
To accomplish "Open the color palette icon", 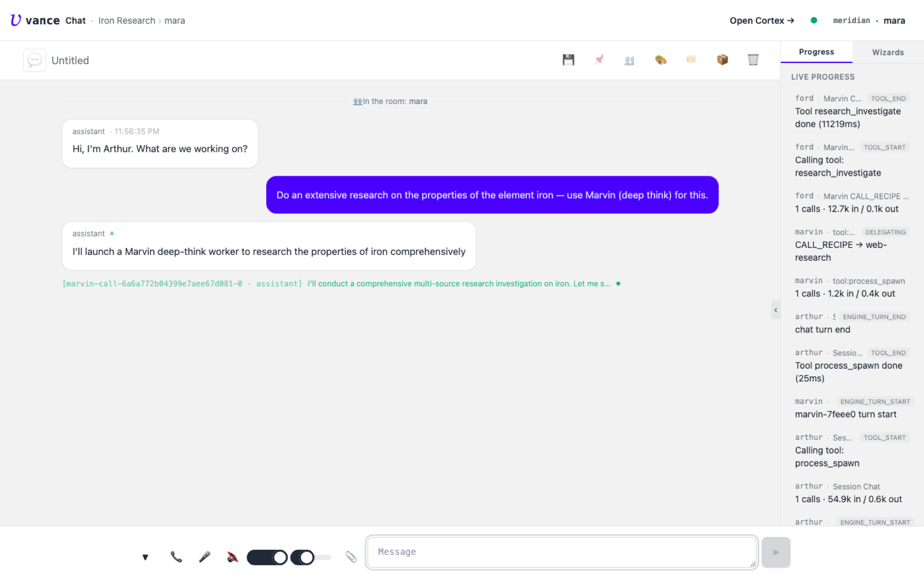I will 661,60.
